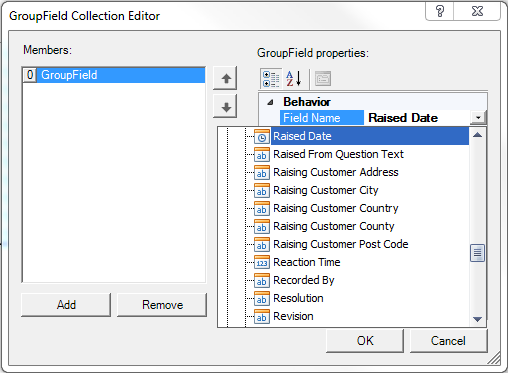Open the Property Pages toolbar icon

coord(323,79)
